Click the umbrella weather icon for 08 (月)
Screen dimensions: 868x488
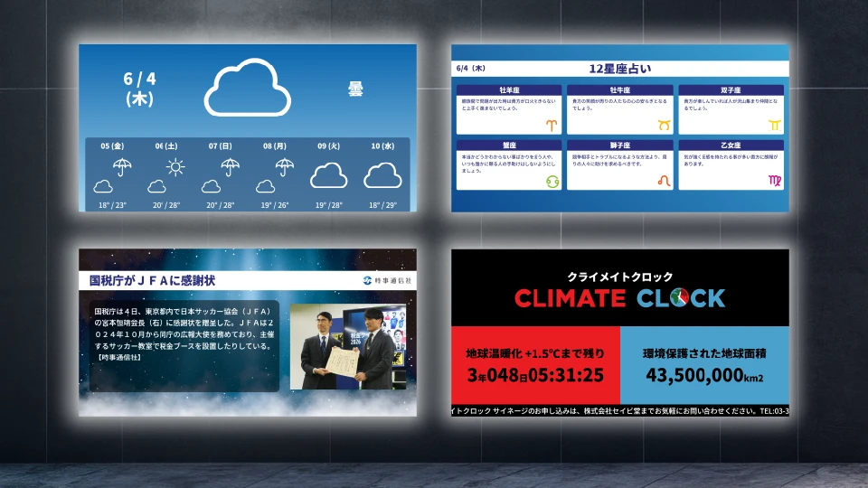284,166
